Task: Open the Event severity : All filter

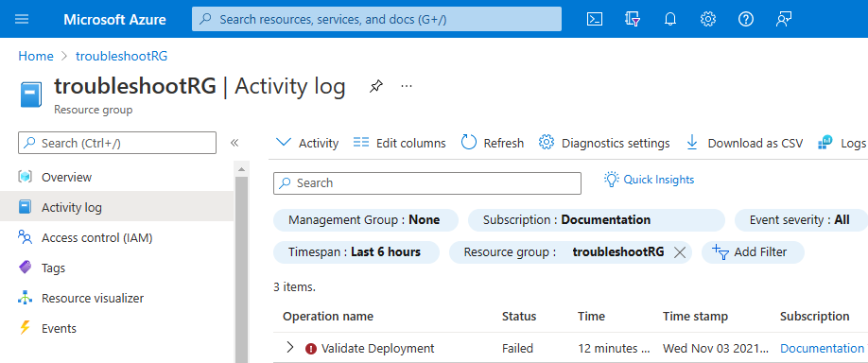Action: [801, 219]
